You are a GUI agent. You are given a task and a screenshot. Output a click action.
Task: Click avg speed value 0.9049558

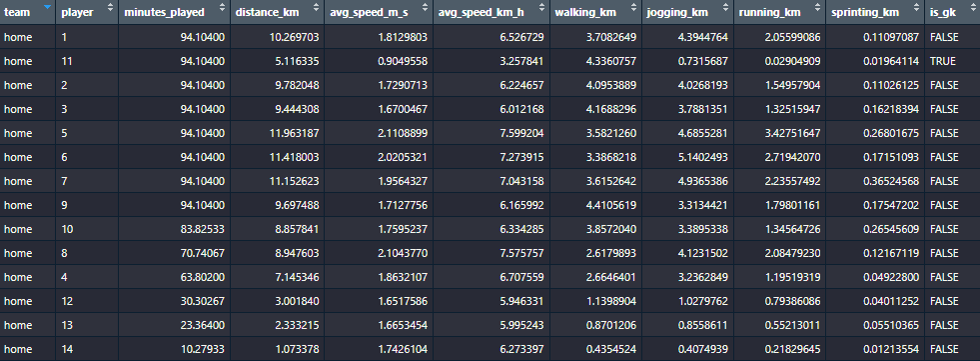[x=403, y=61]
